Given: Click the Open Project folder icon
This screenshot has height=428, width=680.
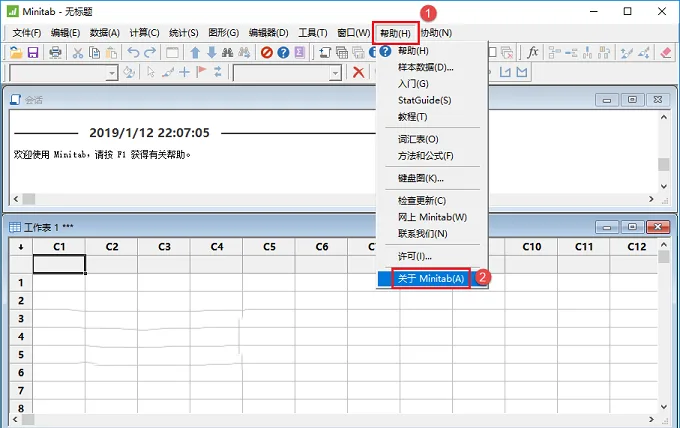Looking at the screenshot, I should 16,53.
